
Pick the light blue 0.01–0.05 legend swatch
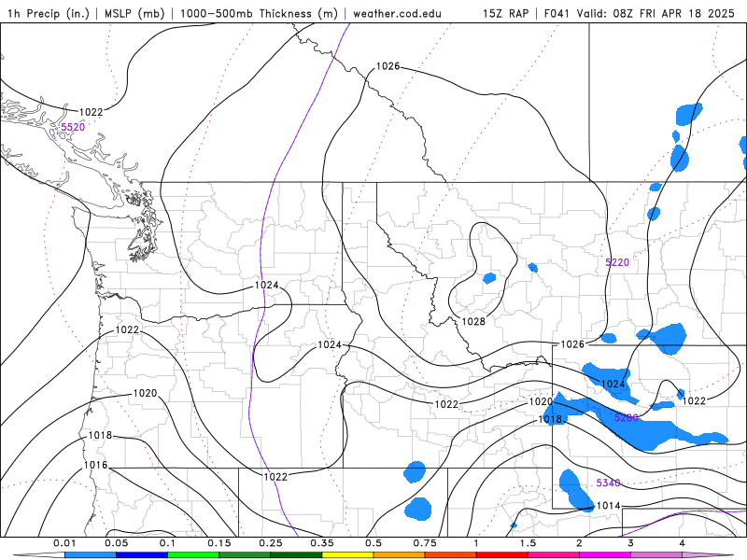pos(91,554)
